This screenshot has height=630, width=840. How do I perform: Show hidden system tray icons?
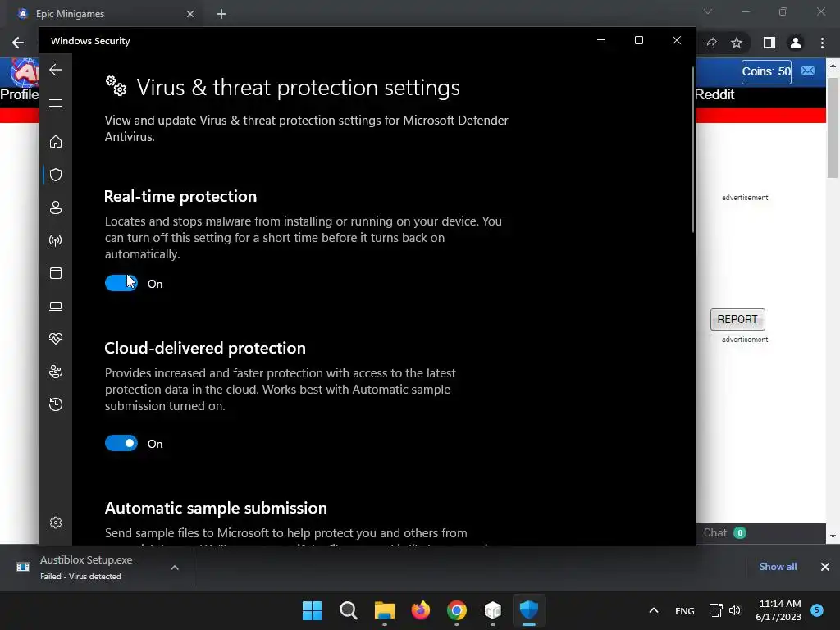point(654,610)
